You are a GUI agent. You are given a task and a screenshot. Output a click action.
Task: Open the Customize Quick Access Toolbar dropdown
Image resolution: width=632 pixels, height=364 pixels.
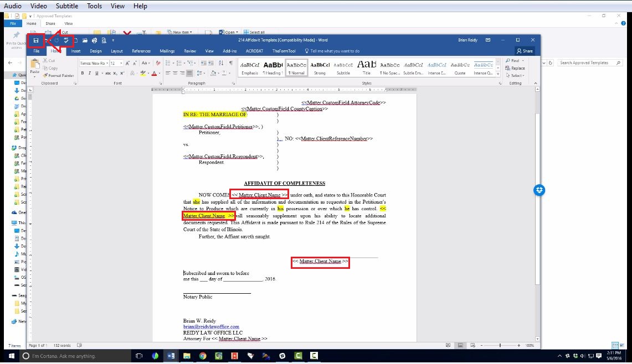click(x=113, y=40)
